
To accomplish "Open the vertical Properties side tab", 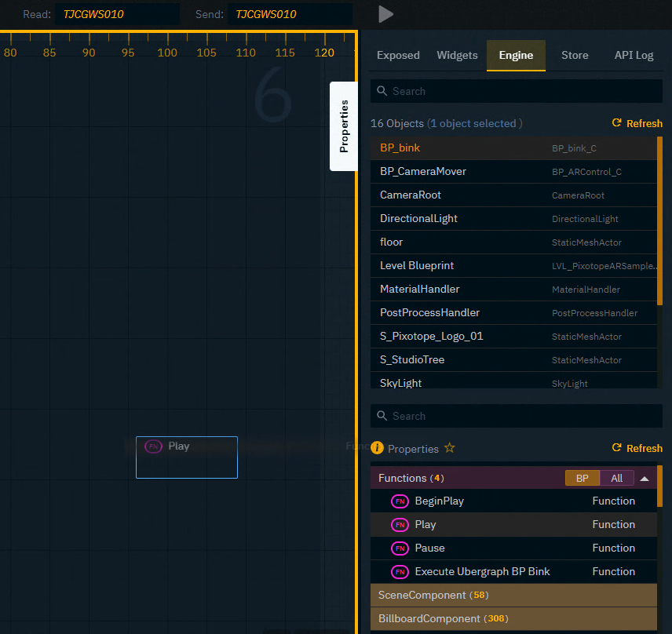I will 343,126.
